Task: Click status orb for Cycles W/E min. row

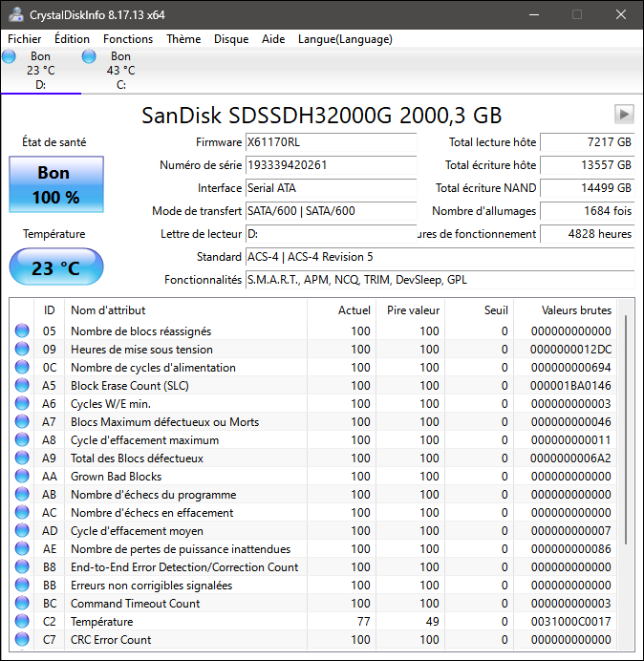Action: tap(22, 403)
